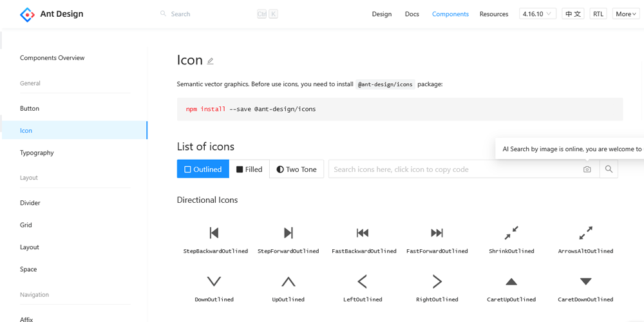Select Icon in the sidebar
Screen dimensions: 644x322
click(74, 130)
